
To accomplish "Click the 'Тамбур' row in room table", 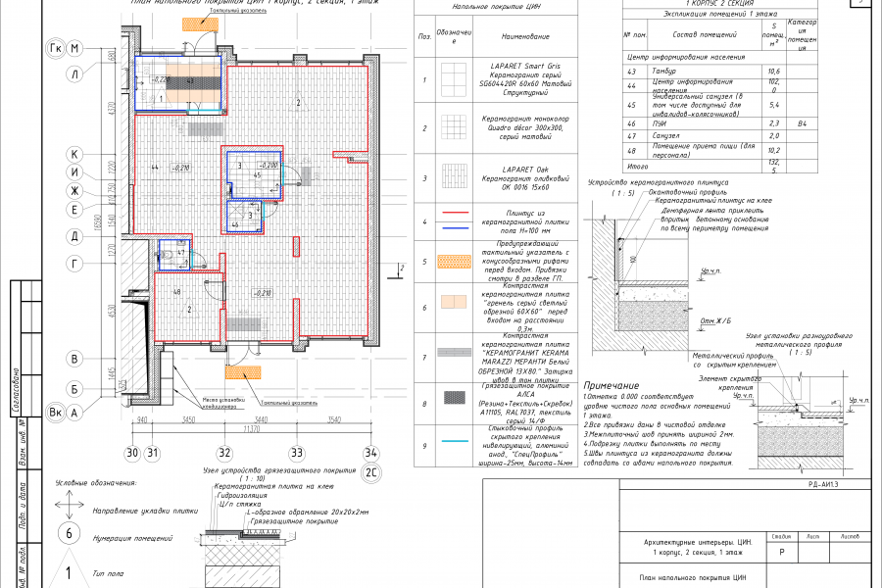I will point(720,72).
